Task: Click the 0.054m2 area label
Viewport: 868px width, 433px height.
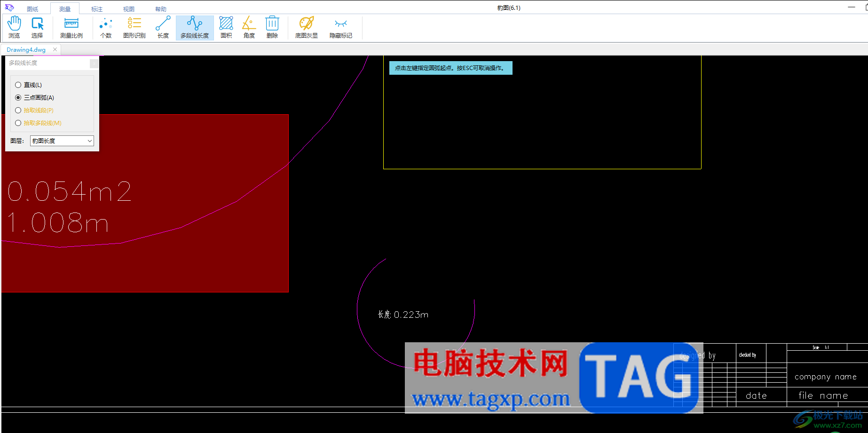Action: pyautogui.click(x=70, y=192)
